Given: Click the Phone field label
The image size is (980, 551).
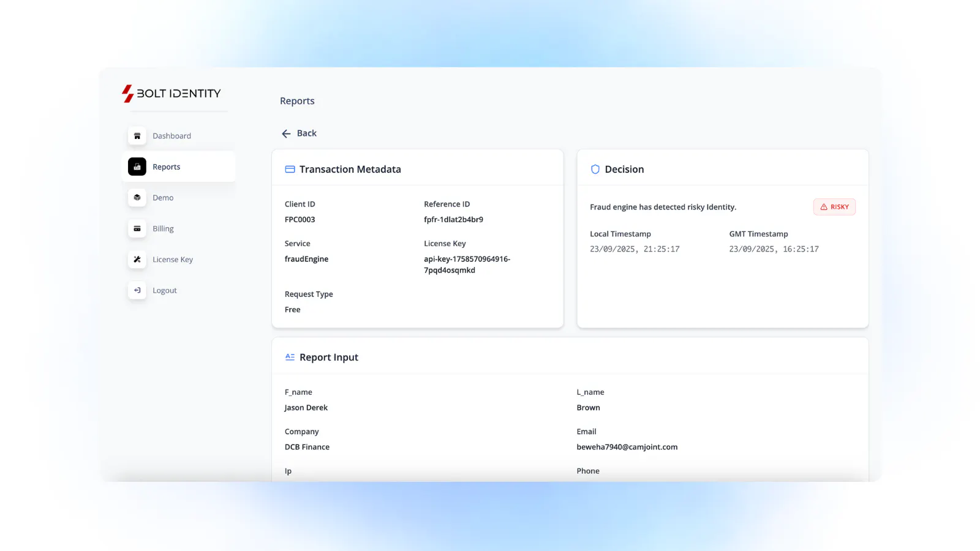Looking at the screenshot, I should [588, 471].
